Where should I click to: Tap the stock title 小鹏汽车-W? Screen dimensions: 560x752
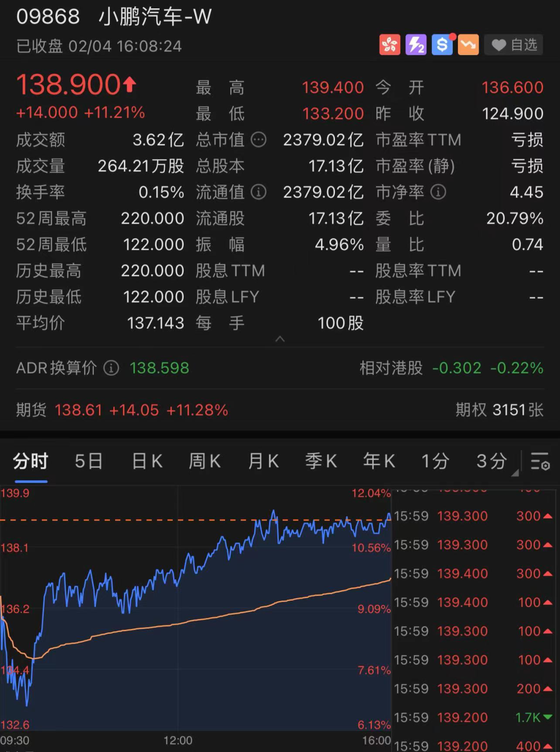(x=155, y=17)
